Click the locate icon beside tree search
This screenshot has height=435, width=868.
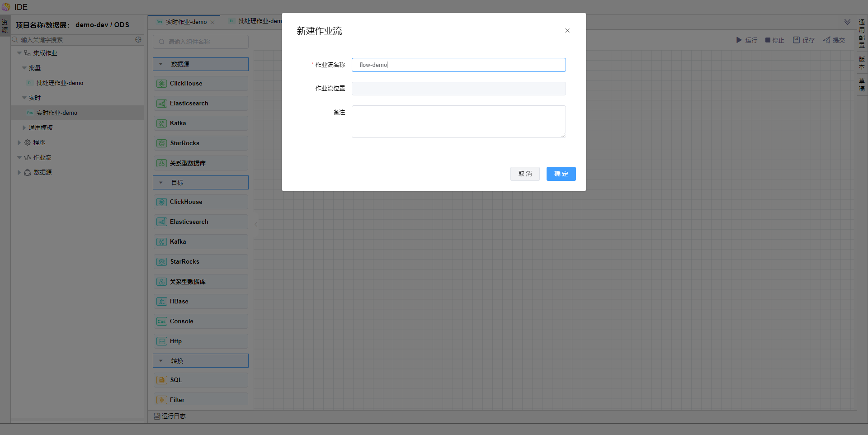point(138,40)
